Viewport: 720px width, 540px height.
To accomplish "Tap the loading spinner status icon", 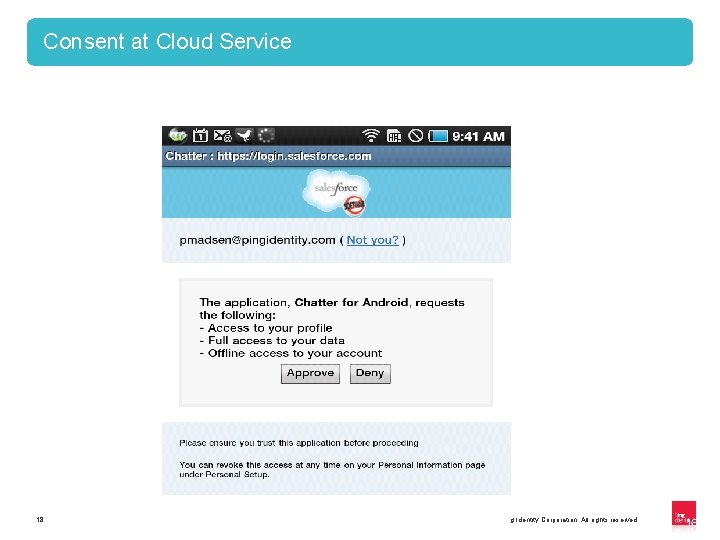I will pyautogui.click(x=266, y=135).
